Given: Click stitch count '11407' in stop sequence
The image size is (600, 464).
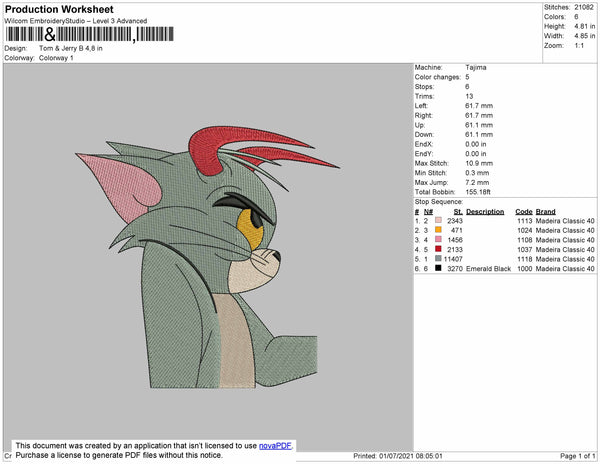Looking at the screenshot, I should click(453, 259).
